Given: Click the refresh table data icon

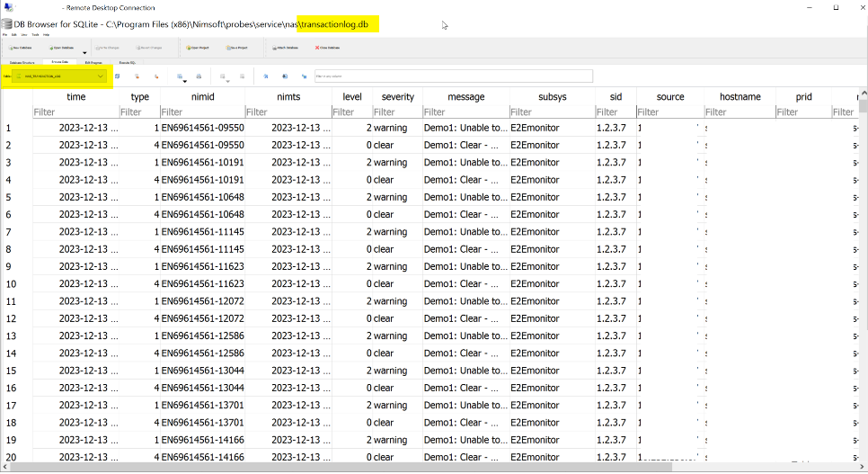Looking at the screenshot, I should [118, 76].
